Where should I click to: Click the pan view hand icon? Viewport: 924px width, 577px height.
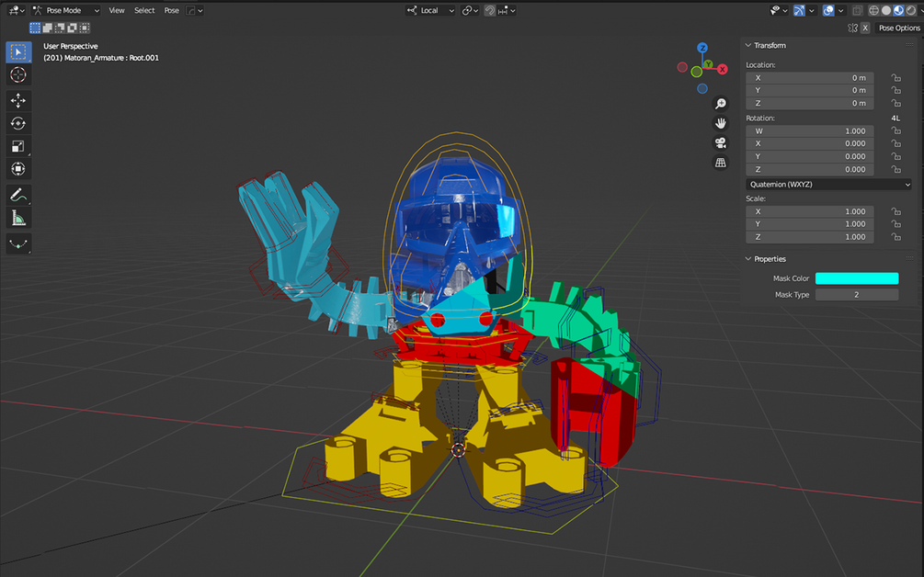pos(720,123)
